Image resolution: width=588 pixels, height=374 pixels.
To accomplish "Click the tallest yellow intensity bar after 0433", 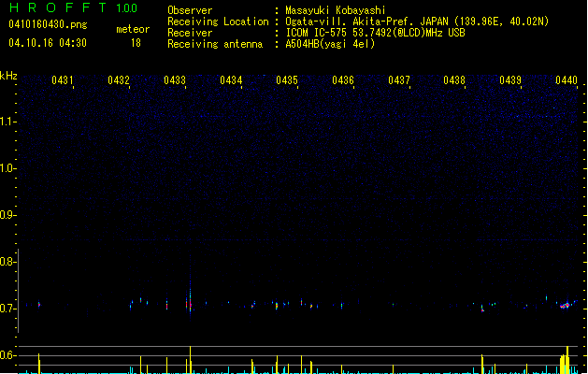I will [190, 360].
